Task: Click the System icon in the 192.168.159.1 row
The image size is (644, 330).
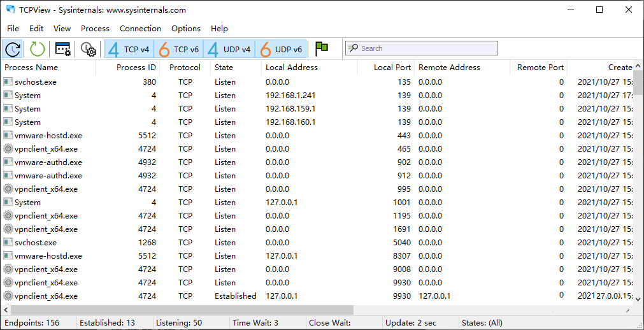Action: pyautogui.click(x=8, y=108)
